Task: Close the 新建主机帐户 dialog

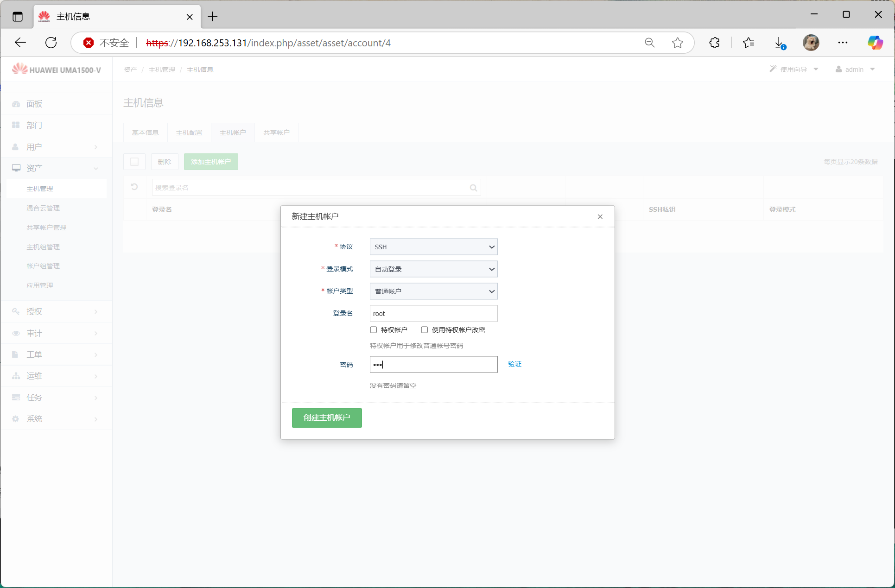Action: coord(600,216)
